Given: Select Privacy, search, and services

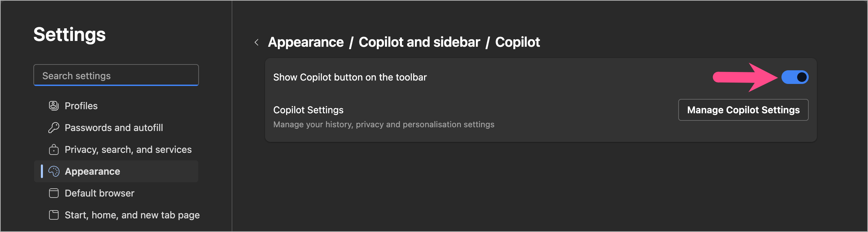Looking at the screenshot, I should tap(128, 149).
